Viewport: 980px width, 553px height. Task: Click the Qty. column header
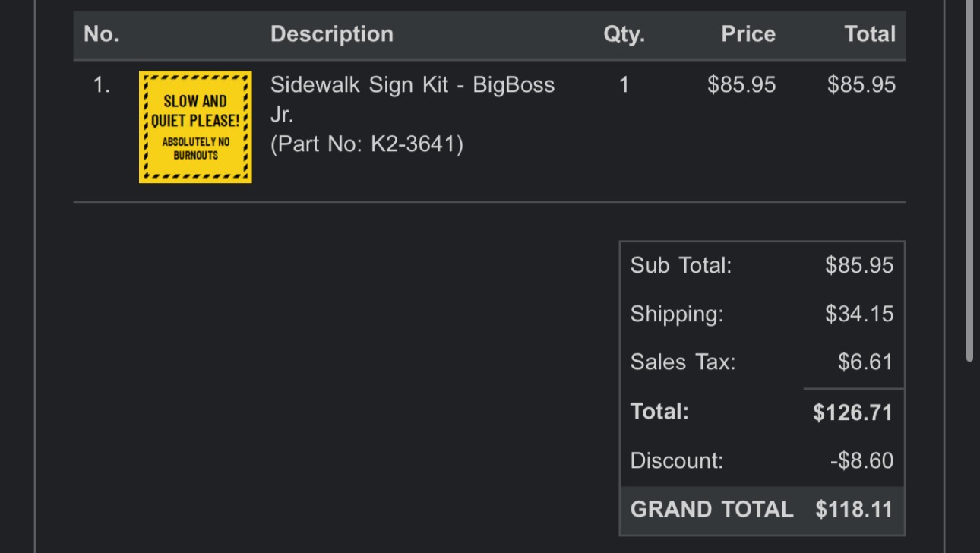click(624, 34)
